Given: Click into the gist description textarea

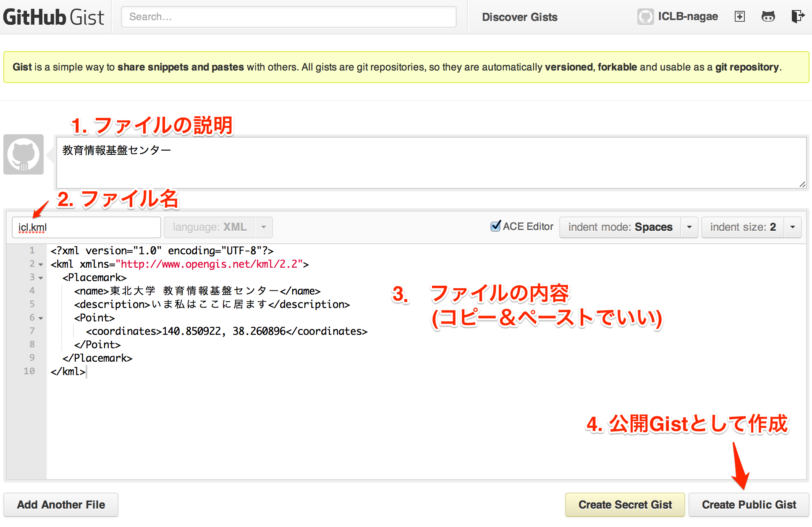Looking at the screenshot, I should (x=431, y=163).
